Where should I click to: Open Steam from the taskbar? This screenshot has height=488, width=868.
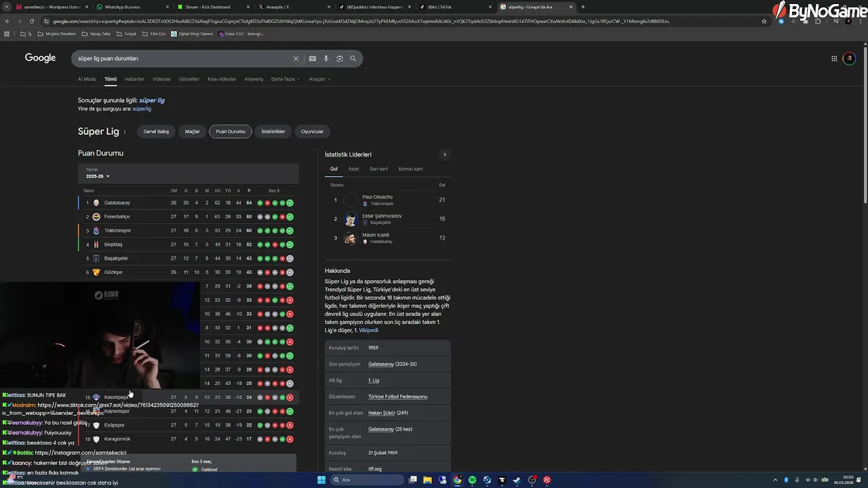[517, 480]
